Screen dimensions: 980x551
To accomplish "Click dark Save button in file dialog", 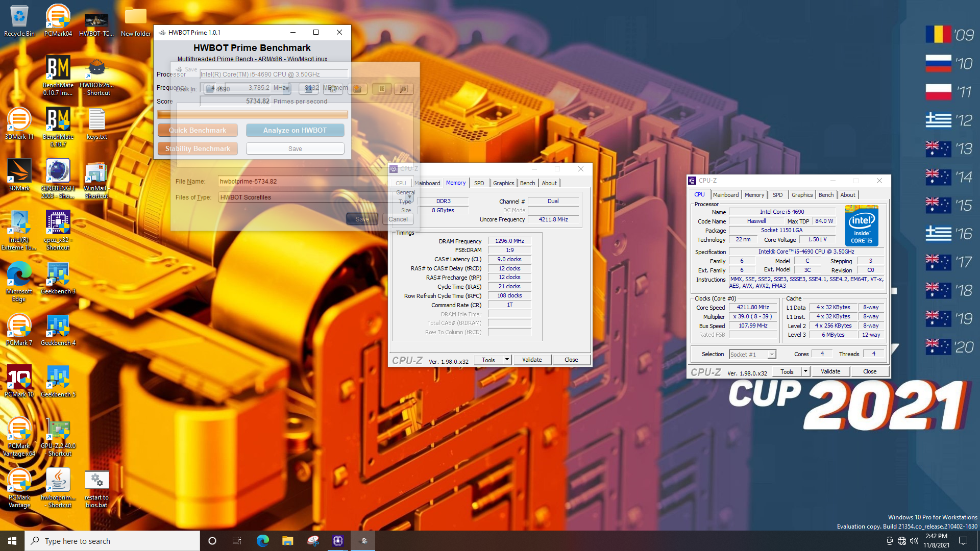I will pos(362,219).
